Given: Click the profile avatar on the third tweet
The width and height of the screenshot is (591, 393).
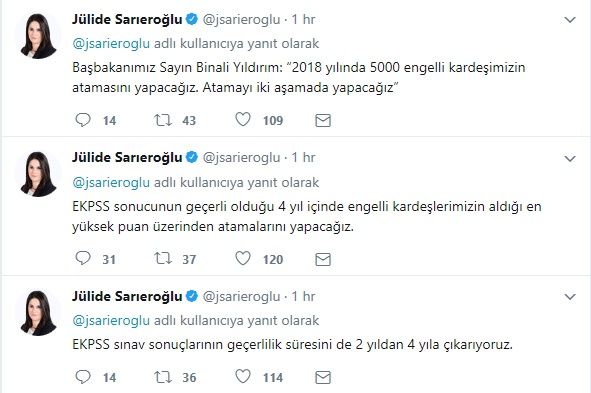Looking at the screenshot, I should pyautogui.click(x=38, y=313).
